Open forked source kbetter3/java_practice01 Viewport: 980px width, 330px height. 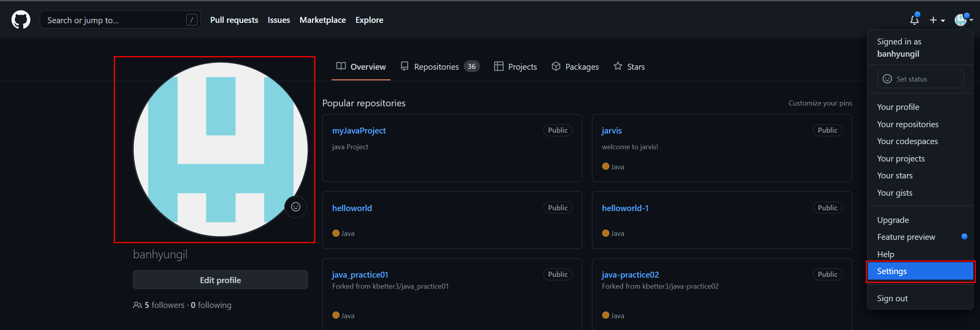[x=411, y=286]
